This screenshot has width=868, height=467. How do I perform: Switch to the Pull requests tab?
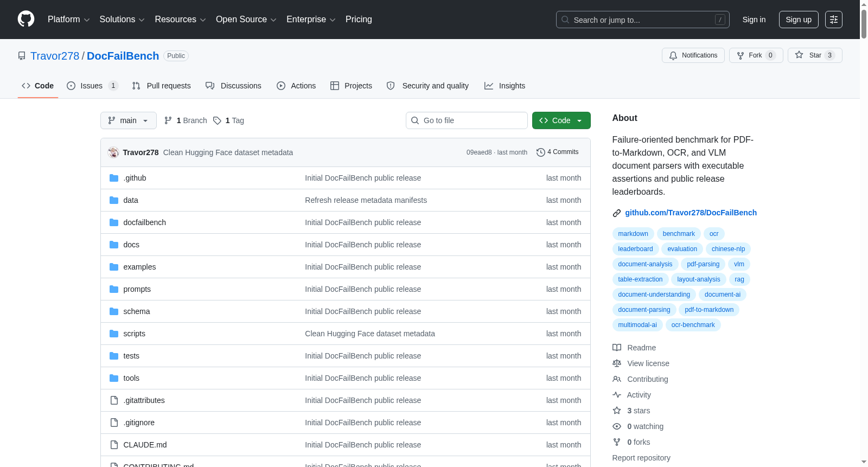(162, 86)
